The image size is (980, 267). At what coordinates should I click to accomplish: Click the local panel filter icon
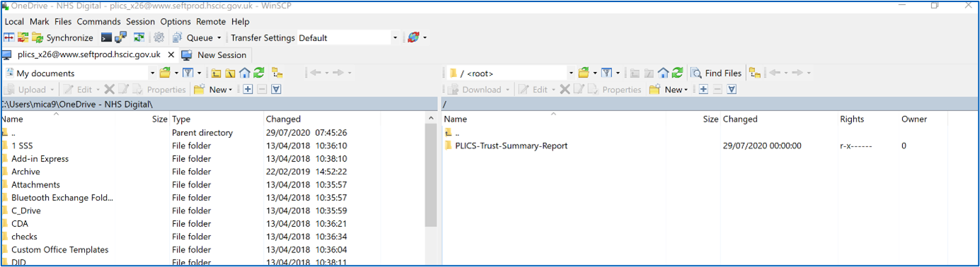coord(188,73)
